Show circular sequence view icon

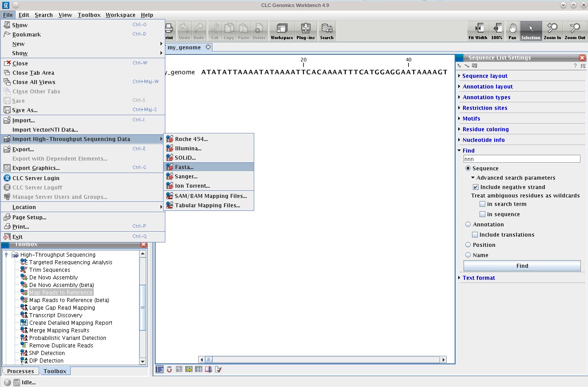(x=169, y=369)
